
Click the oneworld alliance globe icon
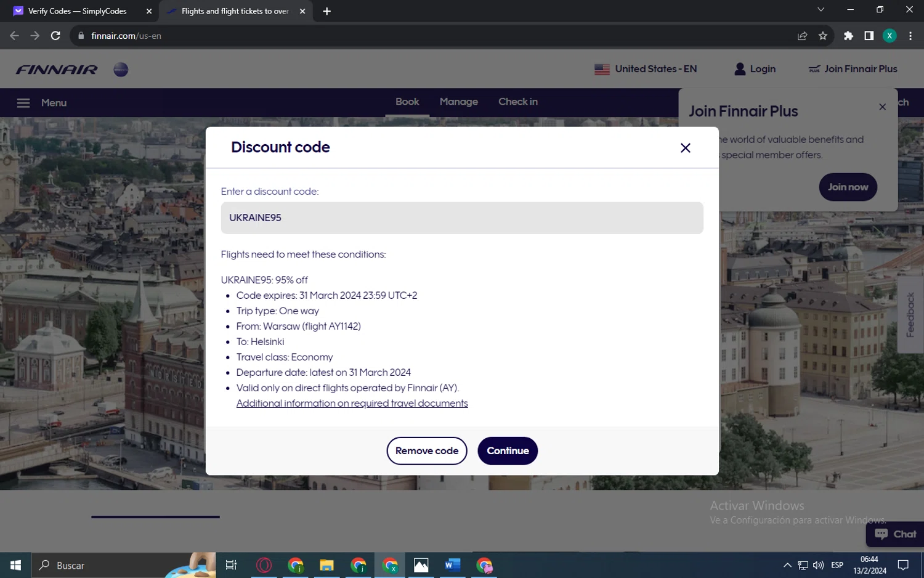[121, 70]
